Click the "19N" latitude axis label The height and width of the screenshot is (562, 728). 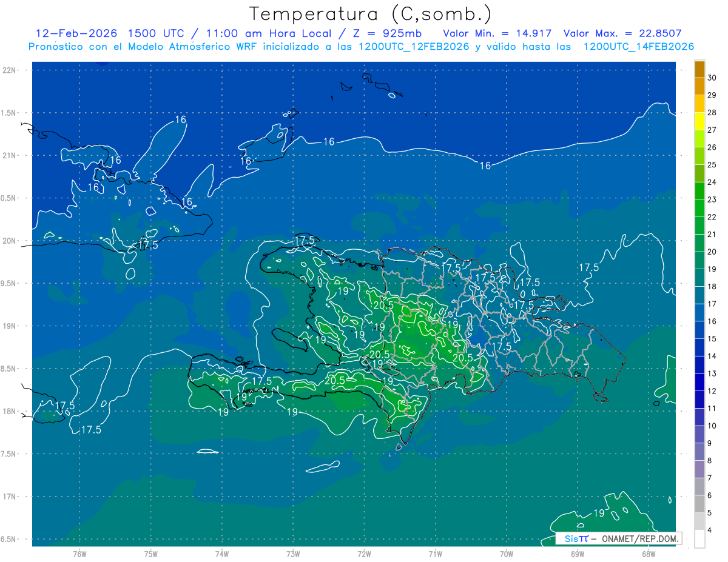point(10,326)
